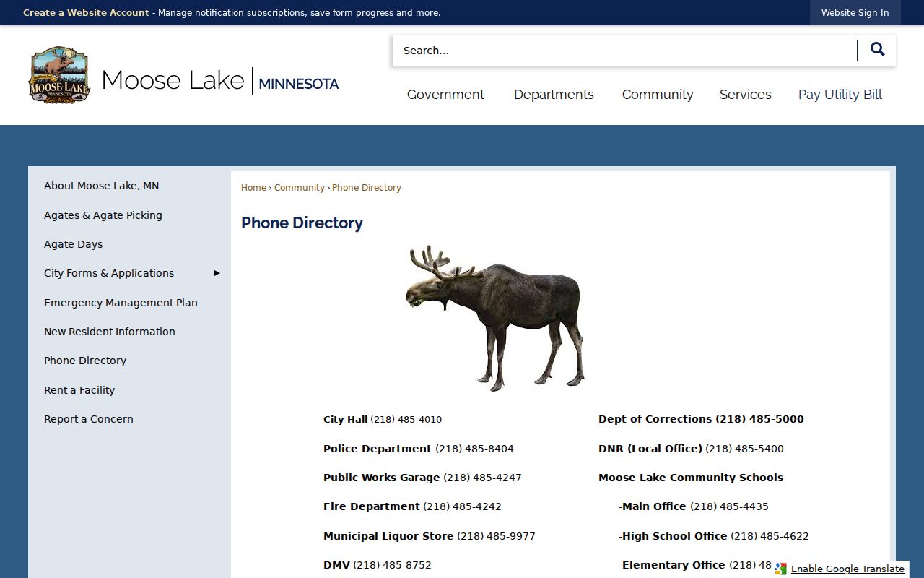Open New Resident Information page
Viewport: 924px width, 578px height.
pyautogui.click(x=110, y=332)
